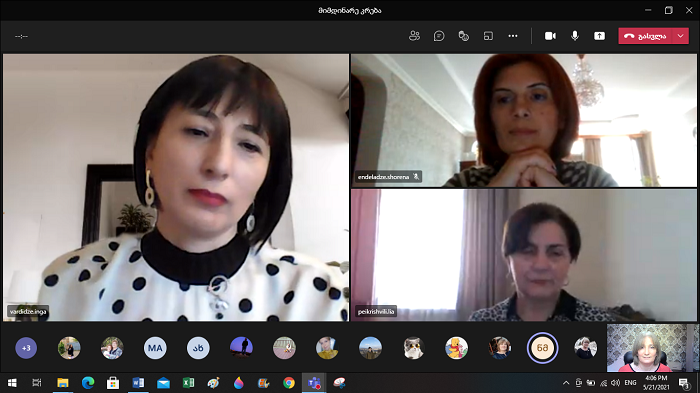The image size is (700, 393).
Task: Open the clock showing 4:06 PM
Action: [656, 383]
